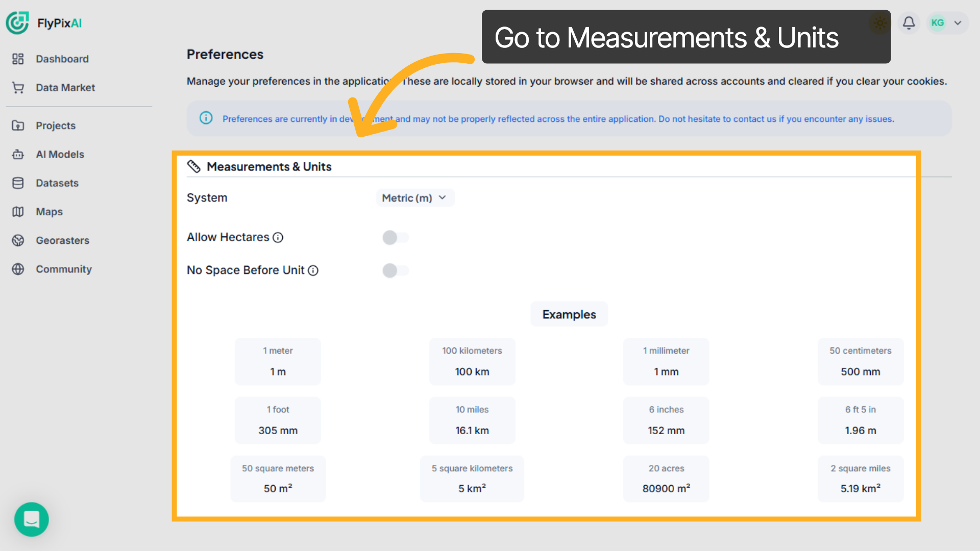Click the Measurements & Units heading
The image size is (980, 551).
[x=269, y=167]
